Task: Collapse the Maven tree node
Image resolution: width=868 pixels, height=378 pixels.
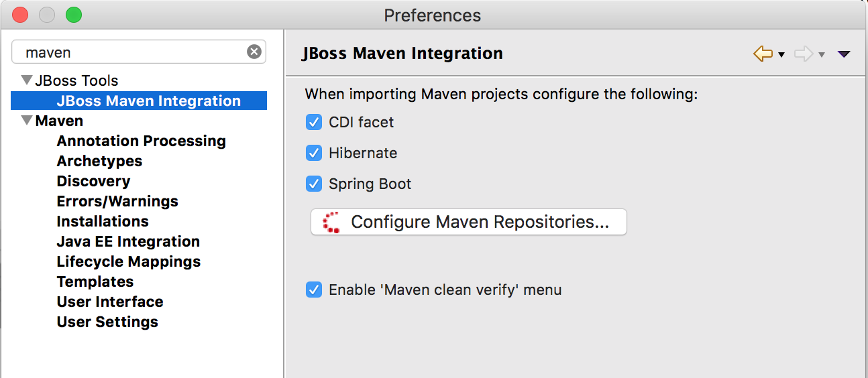Action: [x=27, y=121]
